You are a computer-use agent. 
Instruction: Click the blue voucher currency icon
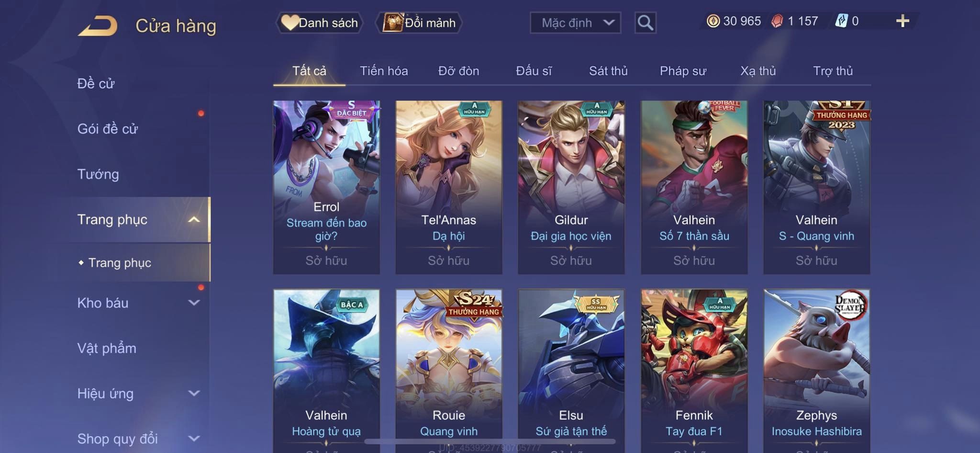tap(841, 21)
